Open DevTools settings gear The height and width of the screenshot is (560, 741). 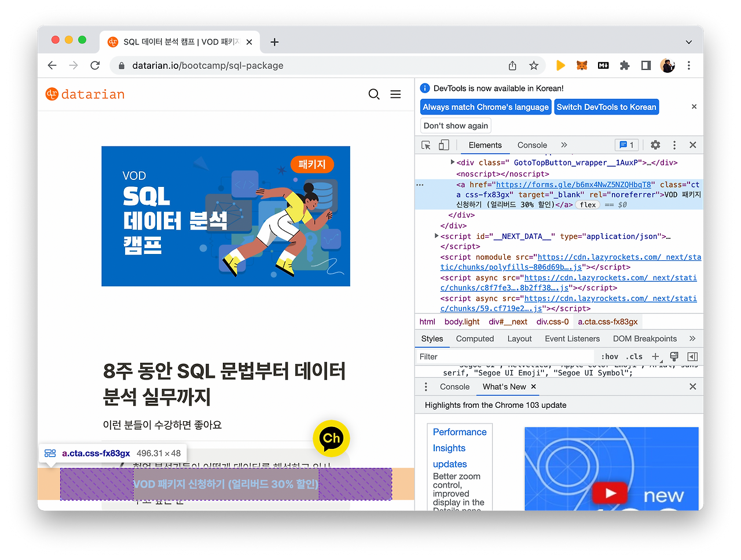[655, 145]
